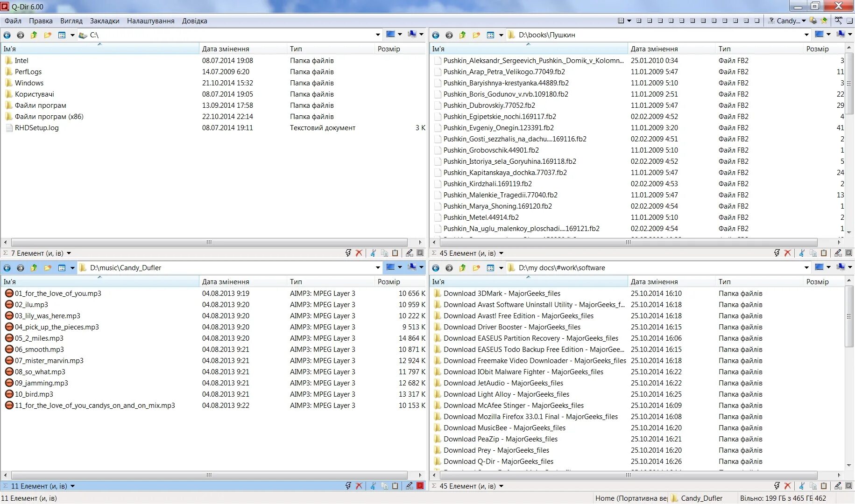Image resolution: width=855 pixels, height=504 pixels.
Task: Open the Файл menu
Action: (x=13, y=21)
